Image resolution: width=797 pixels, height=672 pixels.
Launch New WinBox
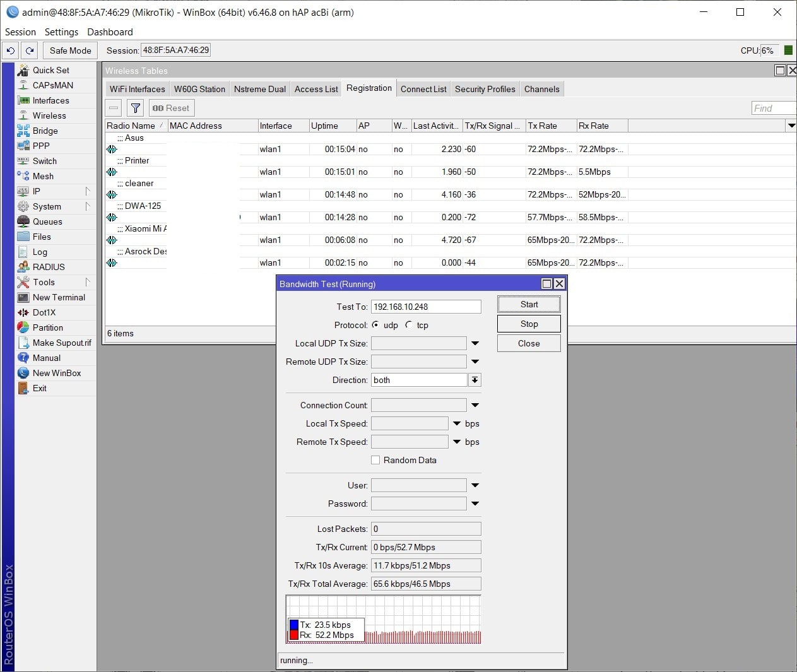point(57,373)
